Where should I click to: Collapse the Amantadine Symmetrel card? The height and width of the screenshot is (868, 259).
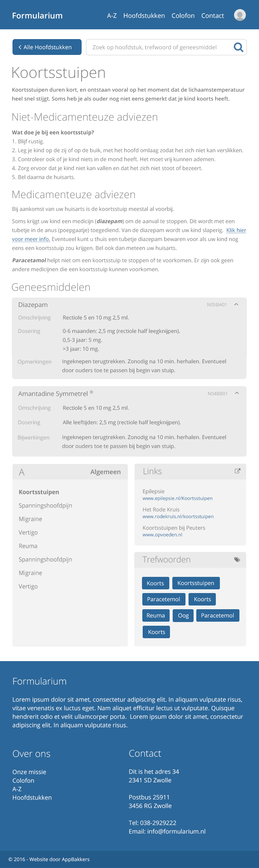point(237,393)
